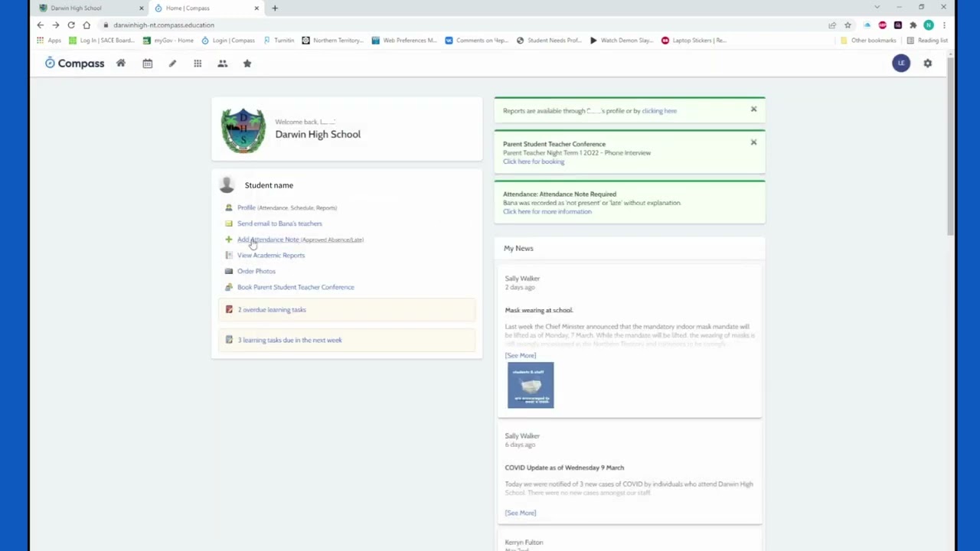The height and width of the screenshot is (551, 980).
Task: Click the Order Photos camera icon
Action: point(229,271)
